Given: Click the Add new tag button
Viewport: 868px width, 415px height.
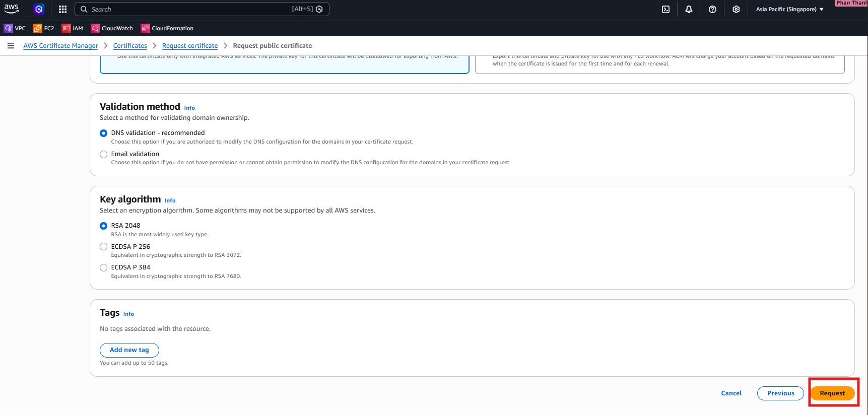Looking at the screenshot, I should pos(129,350).
